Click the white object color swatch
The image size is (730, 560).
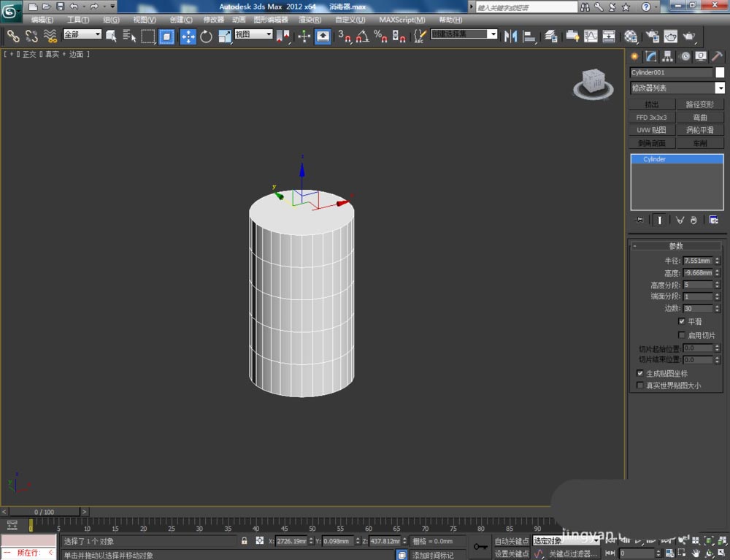tap(720, 72)
